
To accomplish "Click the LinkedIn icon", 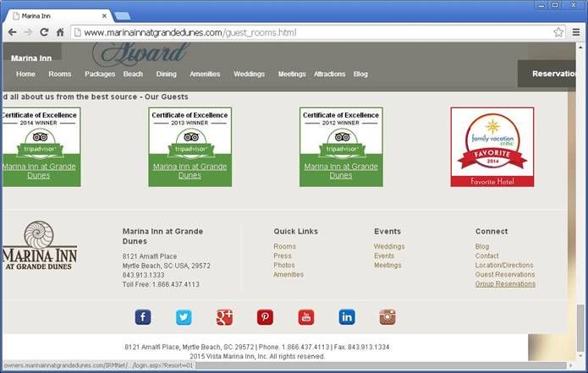I will tap(347, 317).
